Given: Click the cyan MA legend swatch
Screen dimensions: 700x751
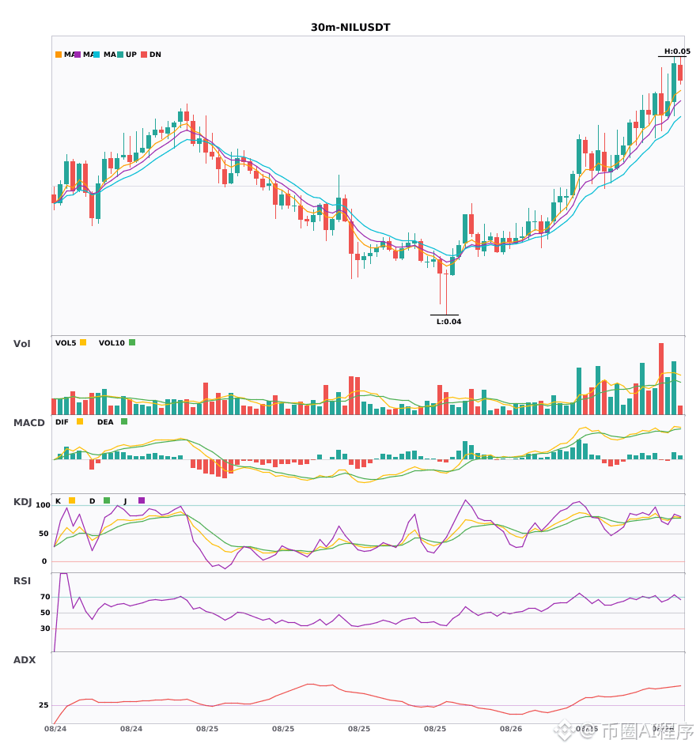Looking at the screenshot, I should [x=96, y=55].
